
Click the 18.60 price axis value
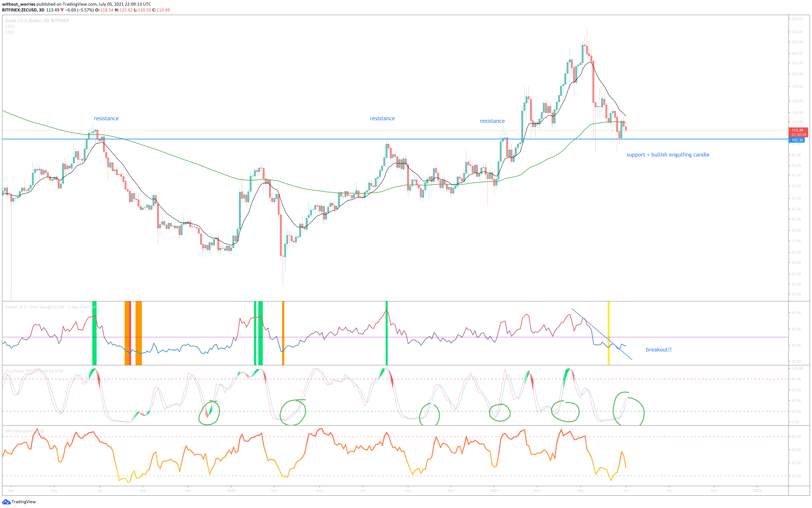pyautogui.click(x=796, y=285)
